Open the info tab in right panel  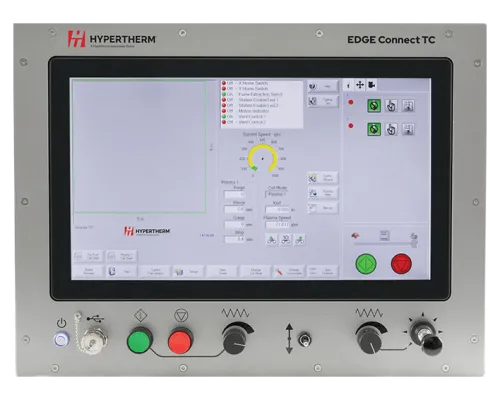[348, 86]
